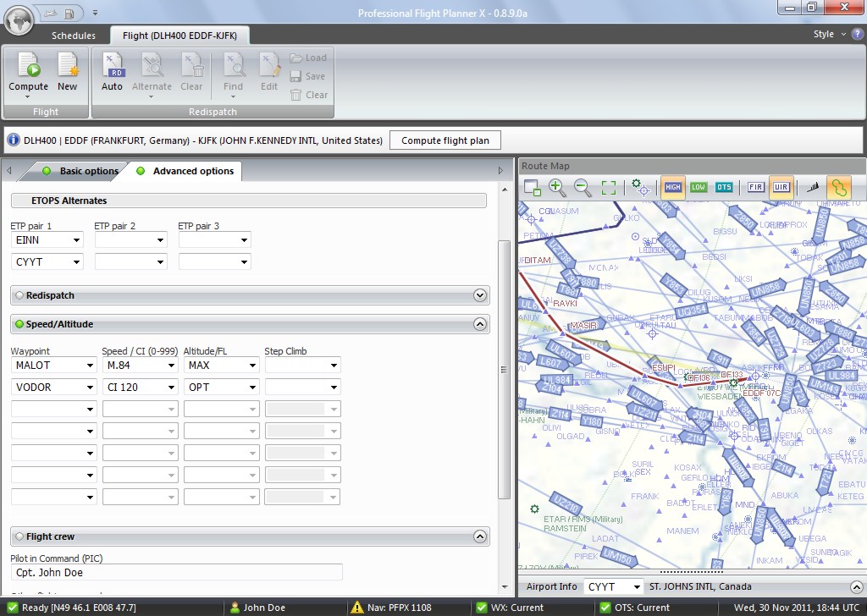Open the VODOR waypoint dropdown

click(90, 388)
